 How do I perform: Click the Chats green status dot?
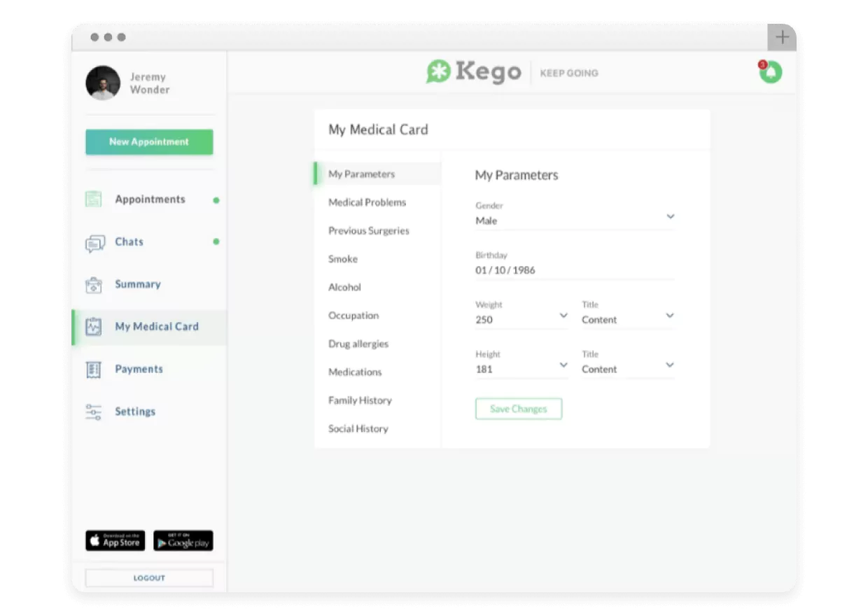pyautogui.click(x=216, y=241)
